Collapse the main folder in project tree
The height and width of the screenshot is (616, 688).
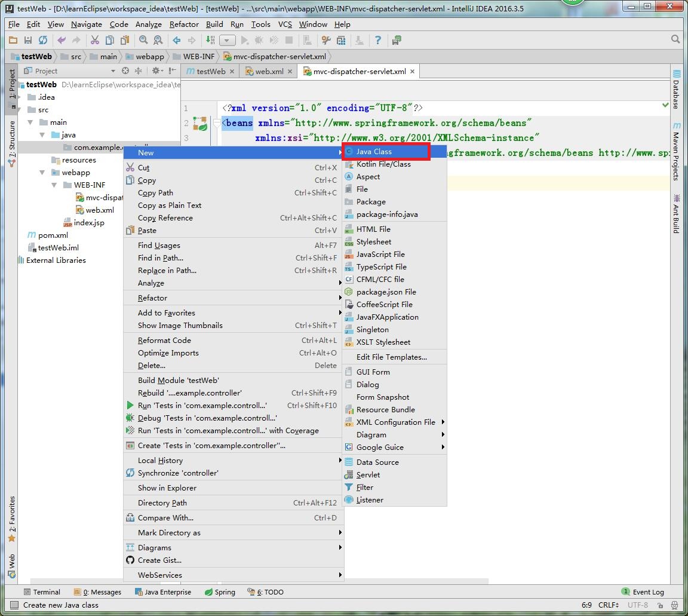30,122
